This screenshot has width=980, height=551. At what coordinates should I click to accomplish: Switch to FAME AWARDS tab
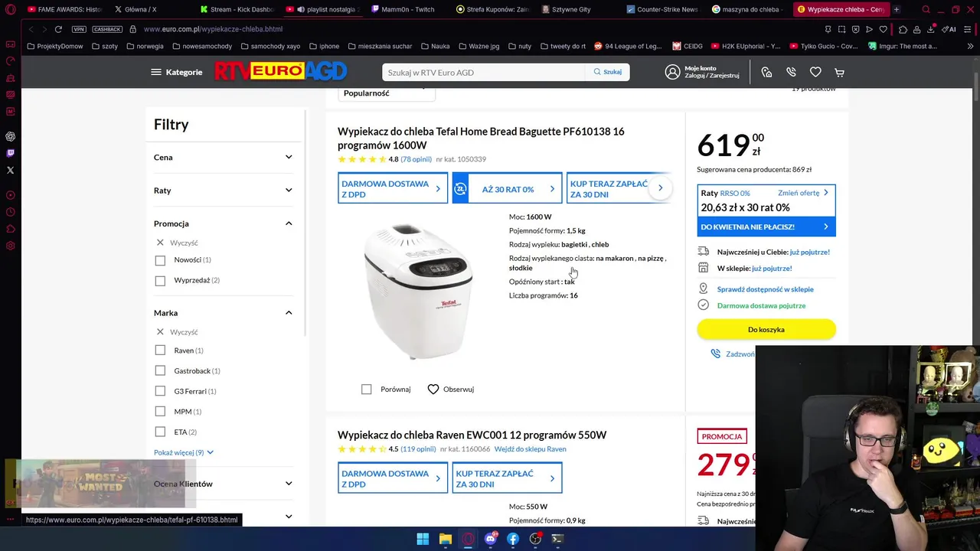(64, 9)
